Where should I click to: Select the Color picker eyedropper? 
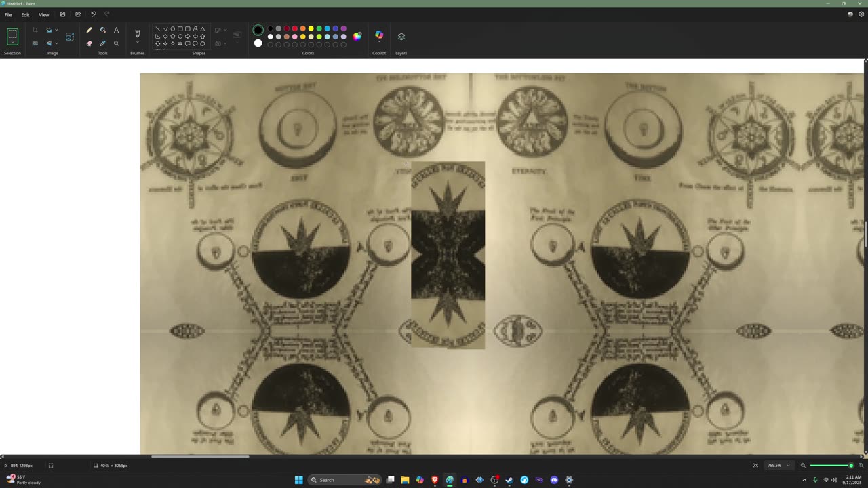pyautogui.click(x=102, y=43)
